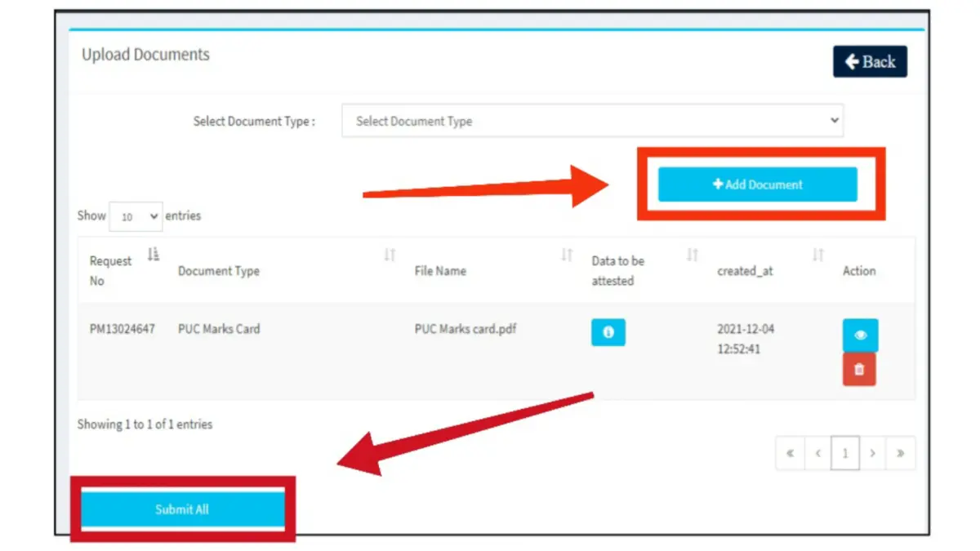Click the Submit All button
Image resolution: width=980 pixels, height=551 pixels.
(182, 509)
